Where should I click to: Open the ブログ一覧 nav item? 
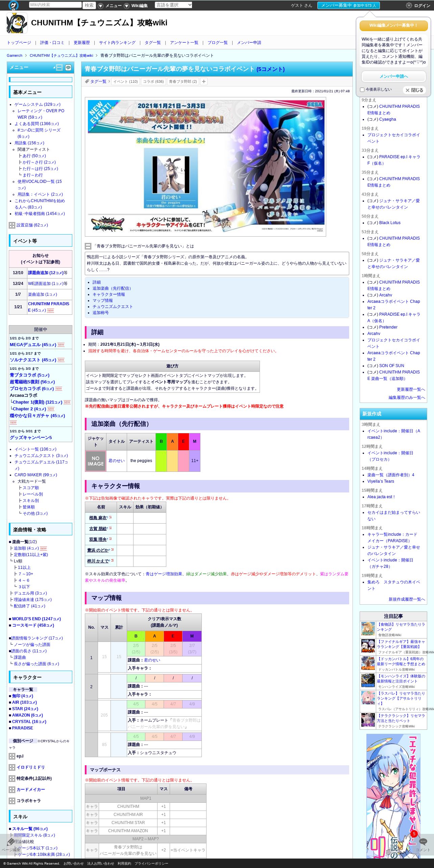coord(218,43)
